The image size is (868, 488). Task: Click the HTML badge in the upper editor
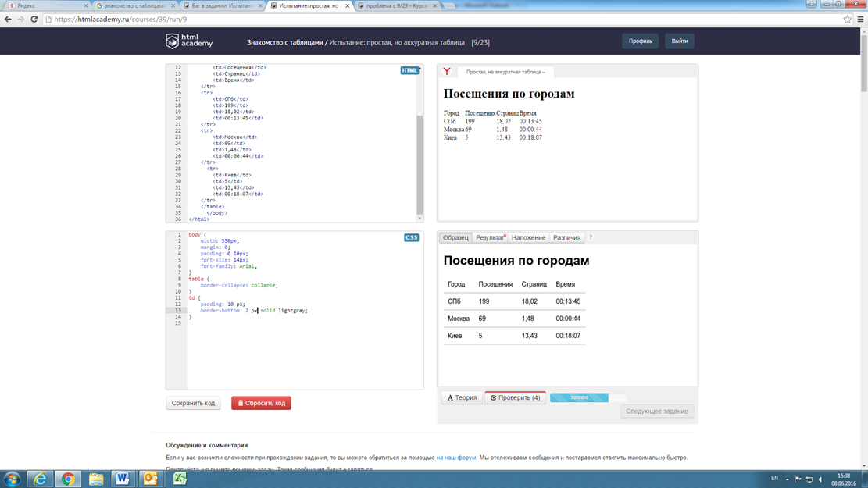tap(409, 70)
